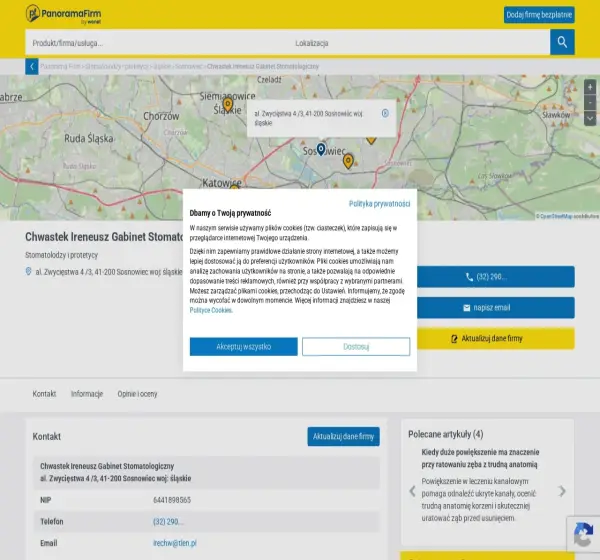
Task: Click OpenStreetMap attribution link
Action: (557, 216)
